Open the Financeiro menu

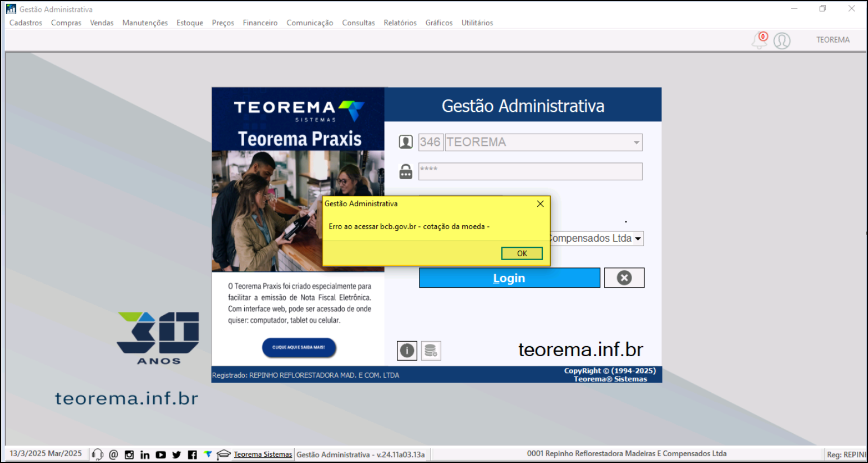click(260, 23)
